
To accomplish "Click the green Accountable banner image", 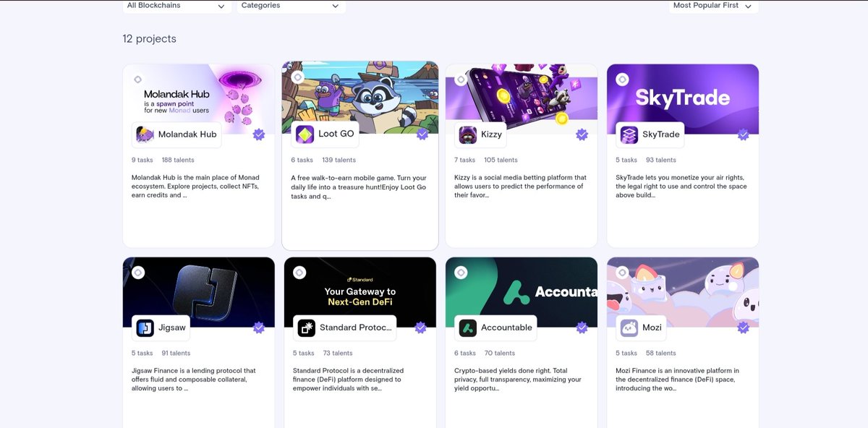I will pyautogui.click(x=522, y=292).
